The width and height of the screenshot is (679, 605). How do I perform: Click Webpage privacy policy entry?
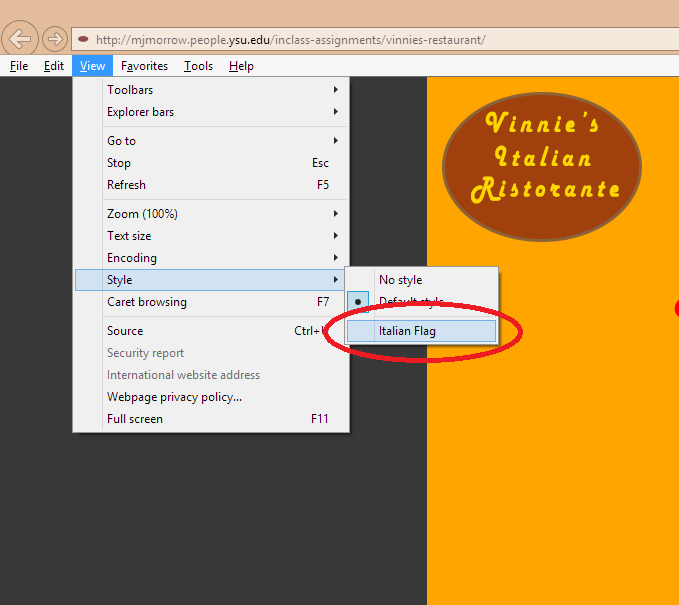tap(174, 397)
